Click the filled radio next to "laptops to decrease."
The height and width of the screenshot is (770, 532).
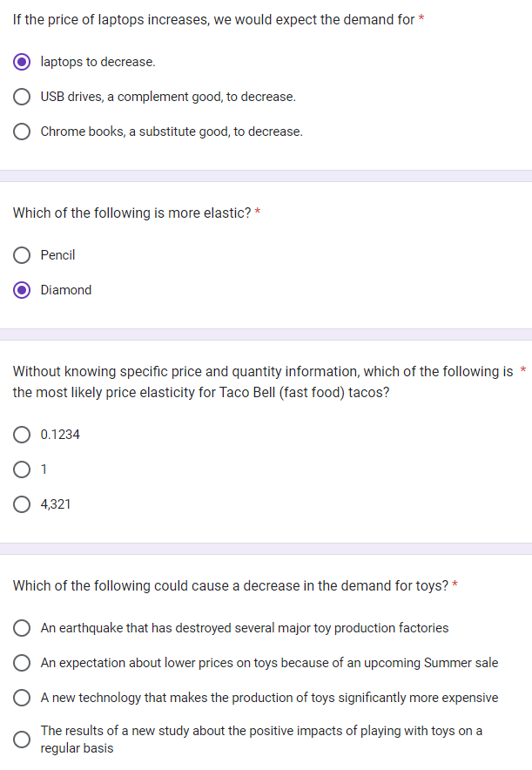[22, 62]
